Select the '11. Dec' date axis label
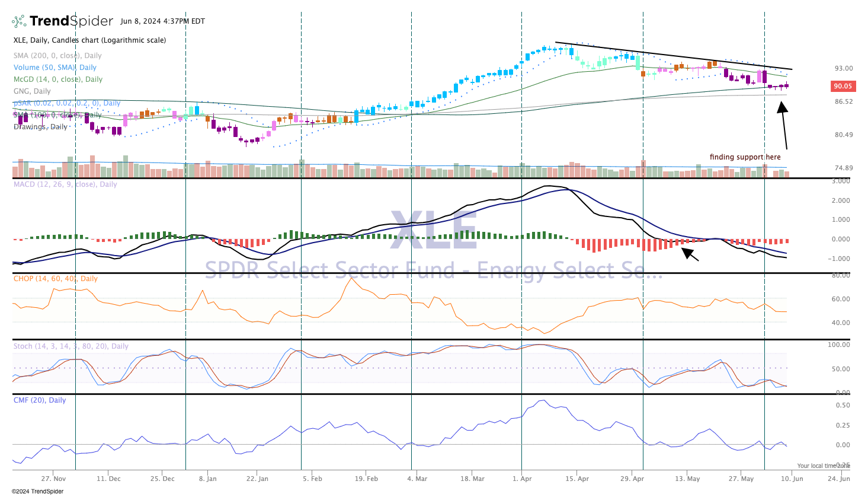868x497 pixels. click(x=108, y=479)
